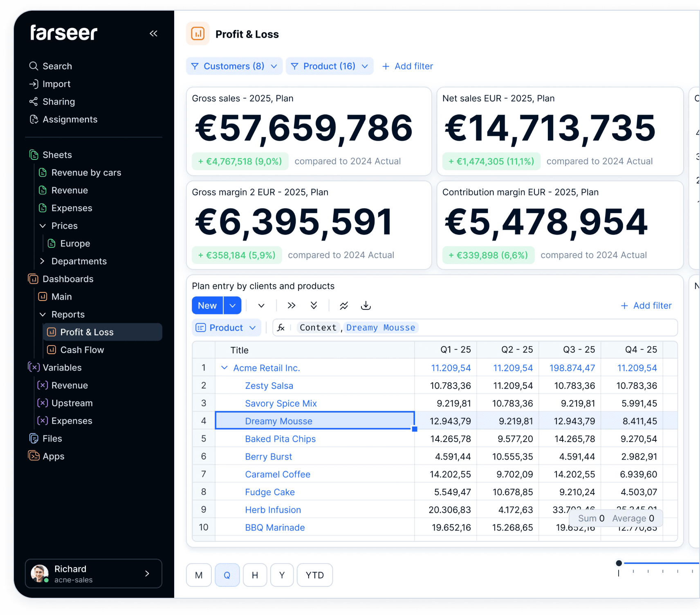Image resolution: width=700 pixels, height=615 pixels.
Task: Switch period to M (monthly)
Action: pos(199,575)
